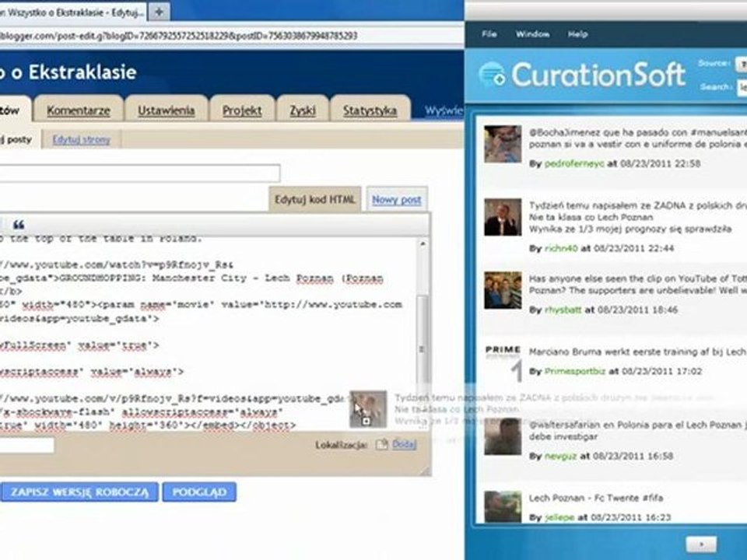This screenshot has width=747, height=560.
Task: Open the Help menu in CurationSoft
Action: pos(577,34)
